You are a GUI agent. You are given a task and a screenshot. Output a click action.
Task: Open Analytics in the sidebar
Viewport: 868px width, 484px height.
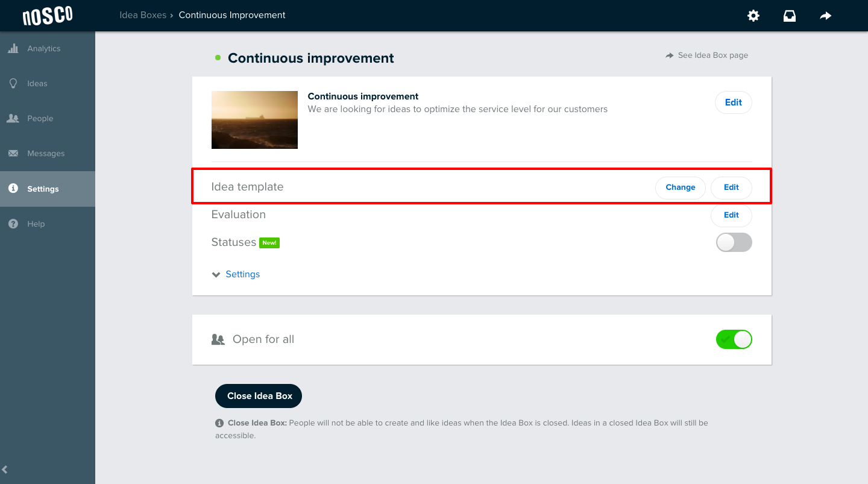[48, 49]
